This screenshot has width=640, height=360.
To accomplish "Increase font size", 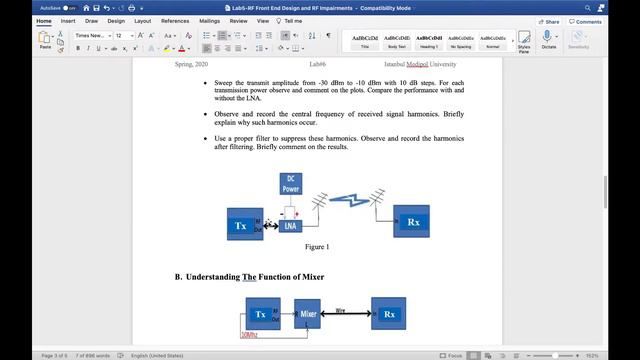I will pos(141,36).
